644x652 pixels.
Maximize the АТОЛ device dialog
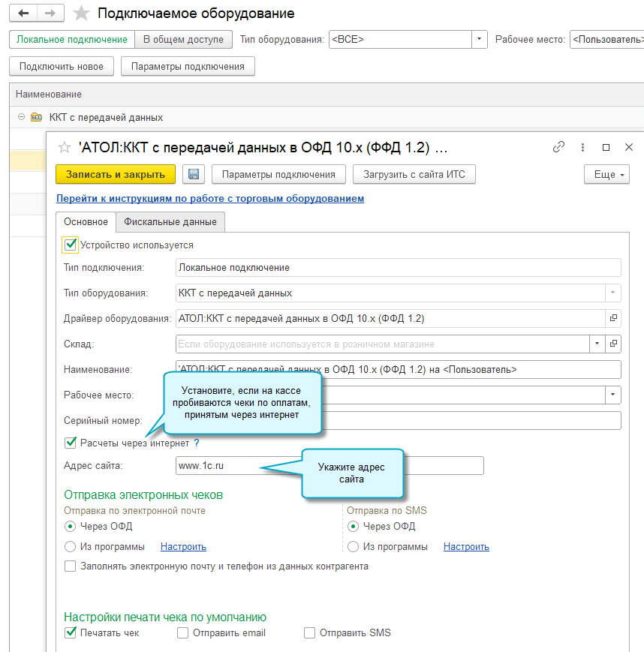[x=606, y=147]
